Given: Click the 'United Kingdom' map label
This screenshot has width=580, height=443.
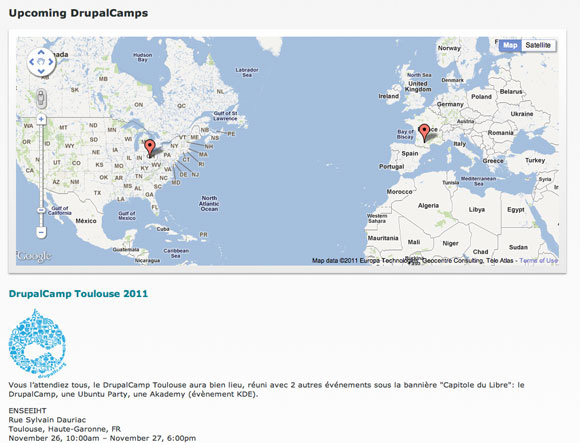Looking at the screenshot, I should [x=418, y=87].
